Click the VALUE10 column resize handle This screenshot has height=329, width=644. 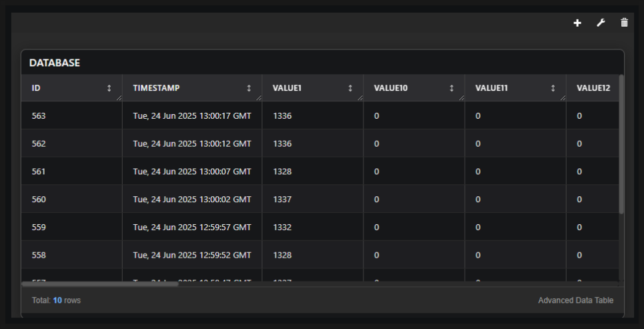(461, 98)
